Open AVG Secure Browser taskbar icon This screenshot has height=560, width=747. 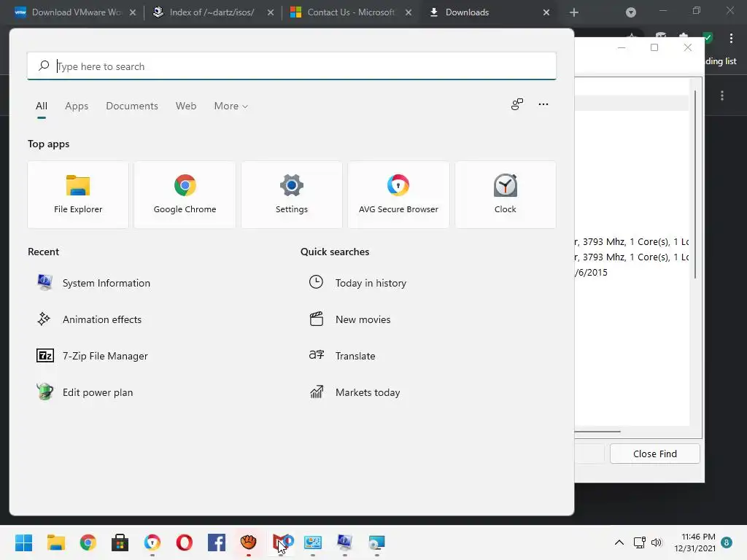point(152,542)
